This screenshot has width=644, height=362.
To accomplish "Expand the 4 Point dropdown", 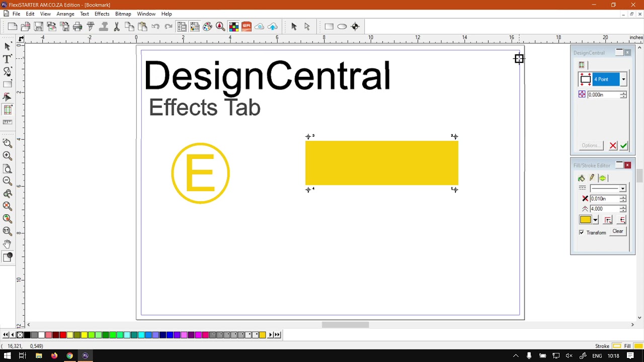I will (x=623, y=79).
